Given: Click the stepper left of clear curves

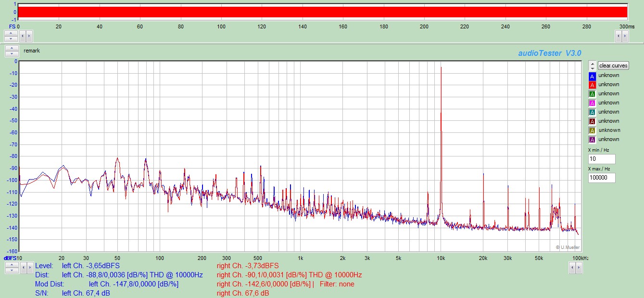Looking at the screenshot, I should [593, 65].
